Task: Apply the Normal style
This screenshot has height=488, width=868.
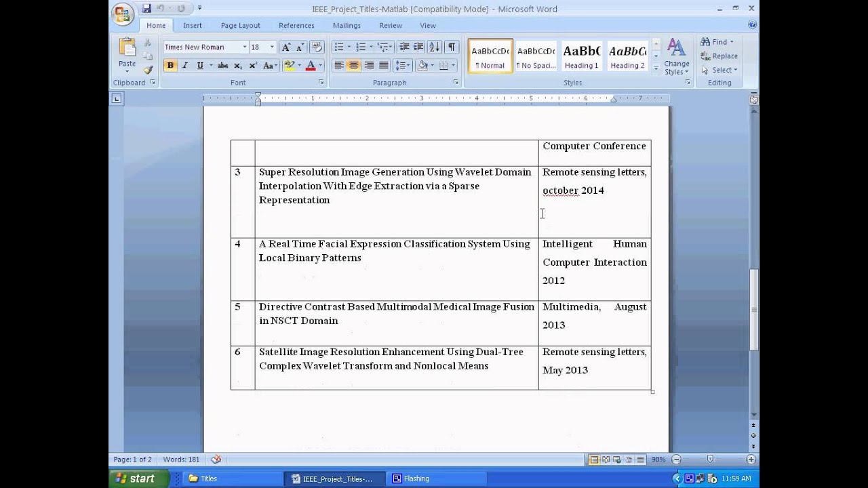Action: click(x=490, y=56)
